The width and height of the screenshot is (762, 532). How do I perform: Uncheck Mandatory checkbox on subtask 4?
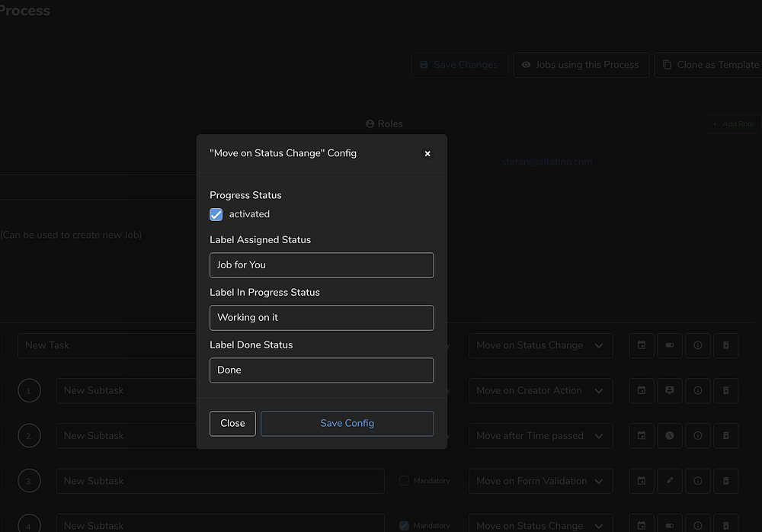pyautogui.click(x=405, y=525)
